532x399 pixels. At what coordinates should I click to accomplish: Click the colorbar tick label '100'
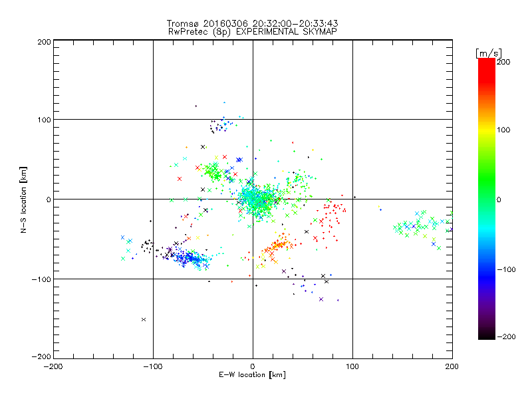pos(503,130)
